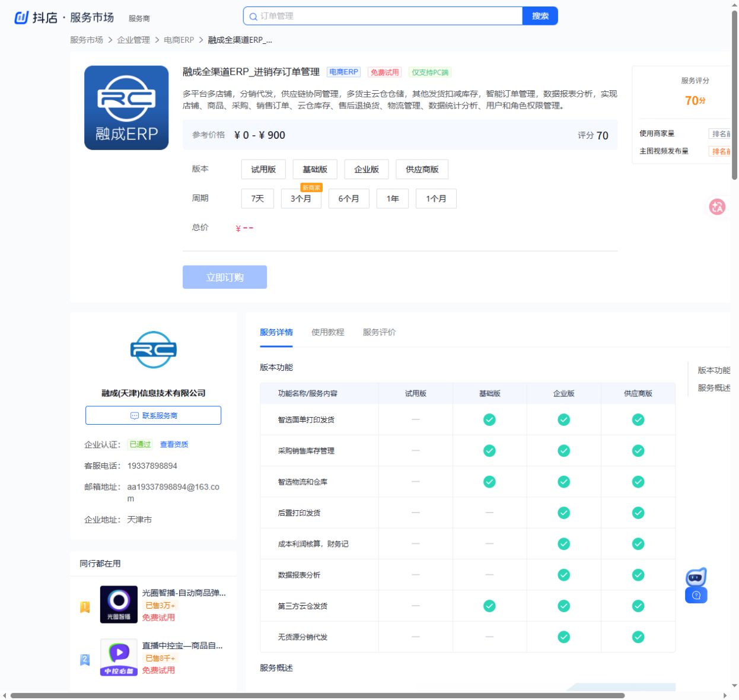
Task: Click 主图视频发布量 ranking row
Action: (x=685, y=151)
